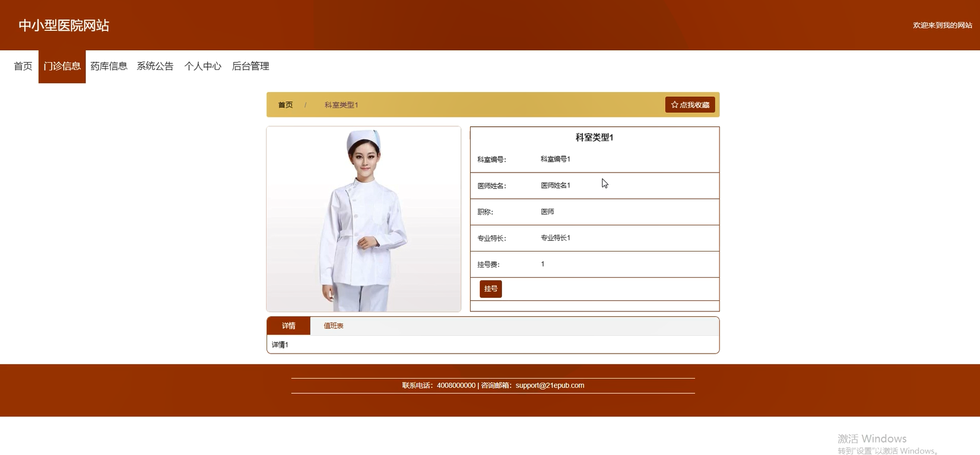Screen dimensions: 980x455
Task: Click the 专业特长1 value
Action: [556, 237]
